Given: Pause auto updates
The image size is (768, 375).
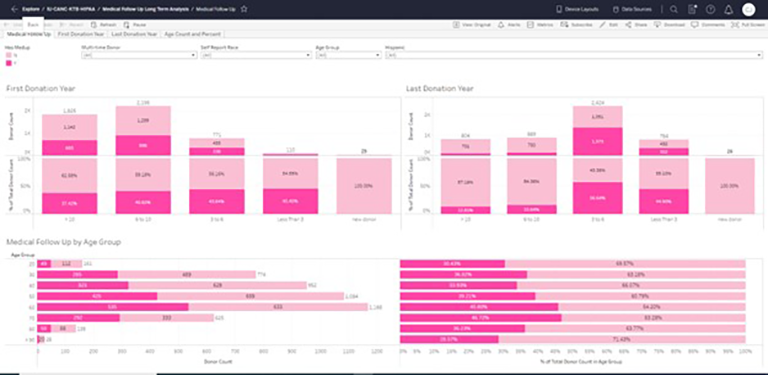Looking at the screenshot, I should pos(135,24).
